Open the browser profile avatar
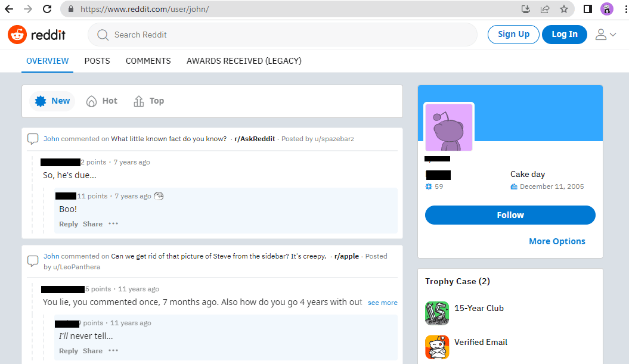Screen dimensions: 629x364 [x=606, y=9]
